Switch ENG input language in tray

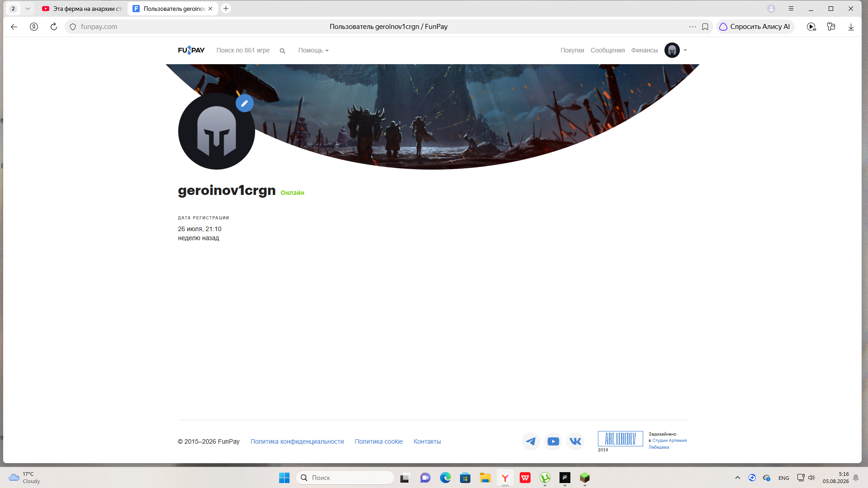click(784, 478)
